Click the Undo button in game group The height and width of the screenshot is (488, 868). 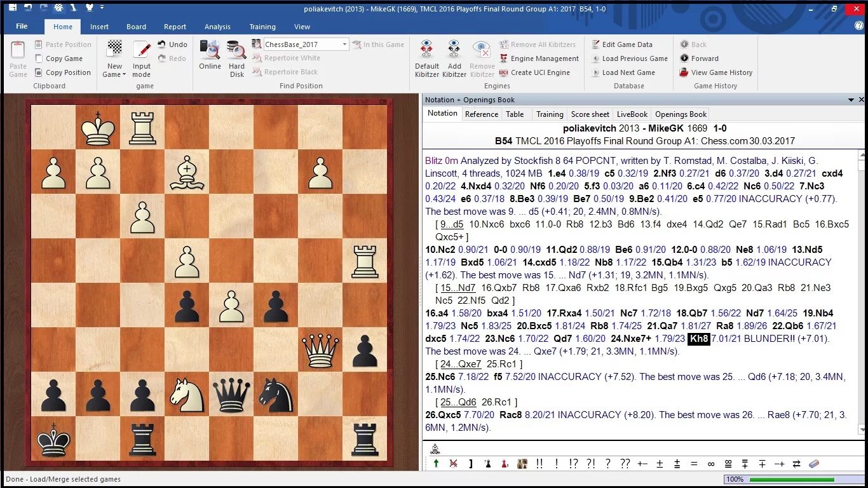pyautogui.click(x=172, y=44)
